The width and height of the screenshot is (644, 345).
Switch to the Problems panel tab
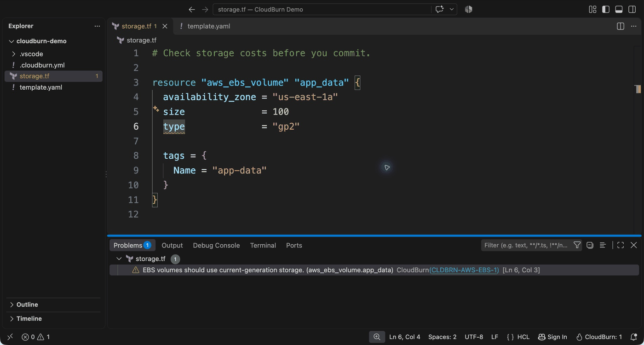(x=132, y=245)
